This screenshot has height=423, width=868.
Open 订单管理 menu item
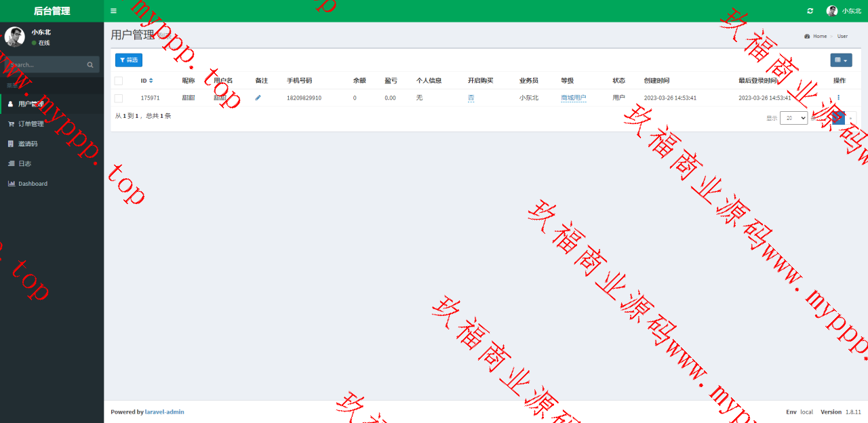pos(52,124)
